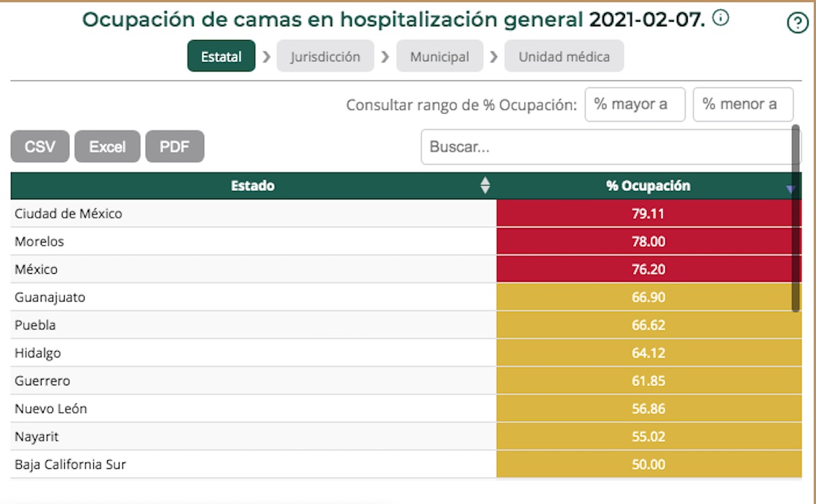Click the Buscar search box
The width and height of the screenshot is (816, 504).
605,147
